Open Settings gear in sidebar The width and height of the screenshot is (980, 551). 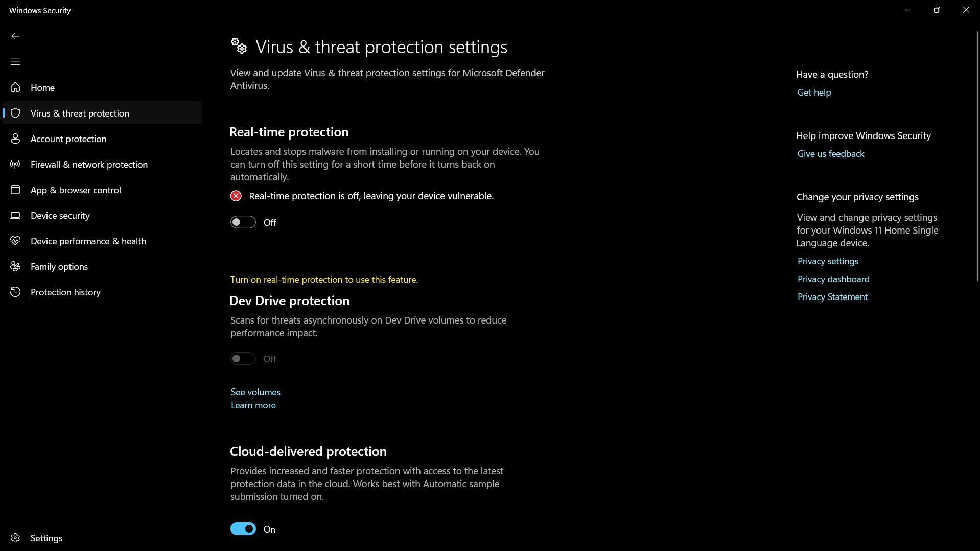(x=15, y=538)
